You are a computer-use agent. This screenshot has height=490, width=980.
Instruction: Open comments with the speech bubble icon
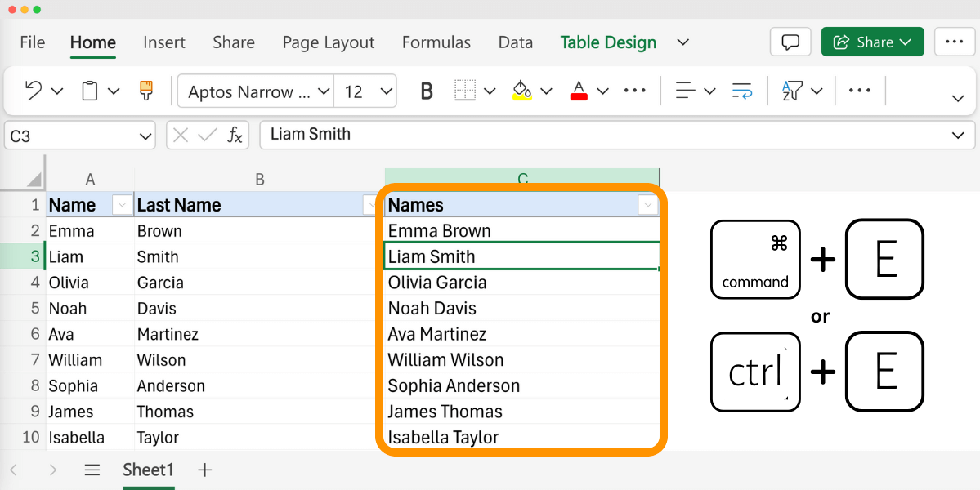coord(790,42)
